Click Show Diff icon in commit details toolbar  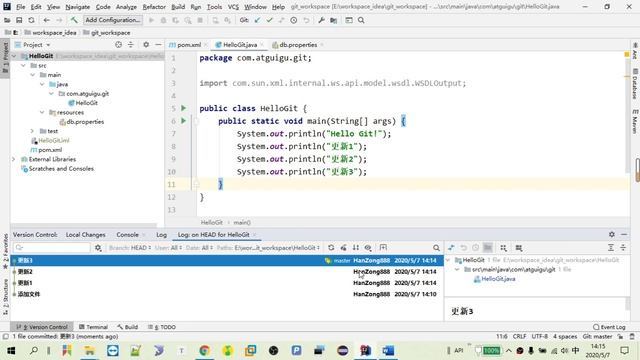451,248
